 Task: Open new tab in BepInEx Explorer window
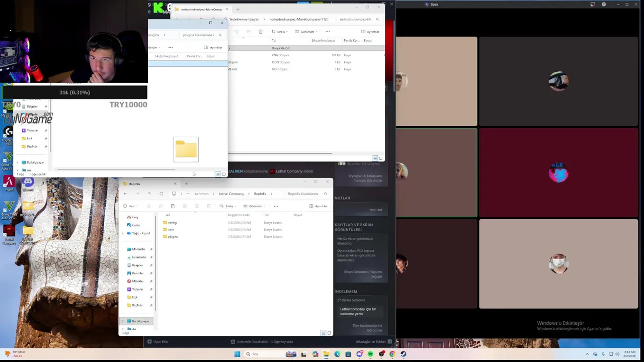click(x=186, y=184)
